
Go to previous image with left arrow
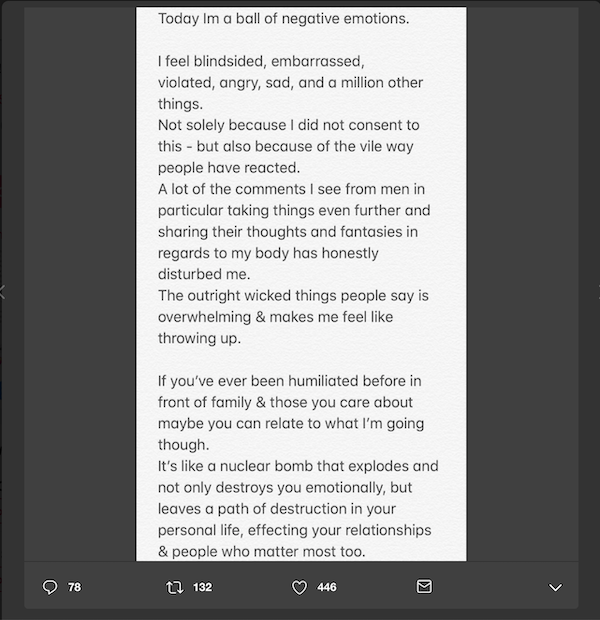pos(2,292)
